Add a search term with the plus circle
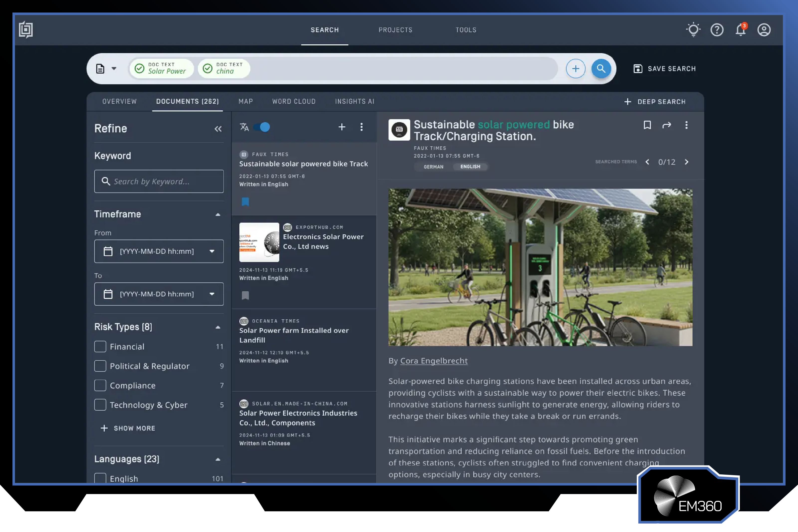The height and width of the screenshot is (532, 798). [575, 69]
